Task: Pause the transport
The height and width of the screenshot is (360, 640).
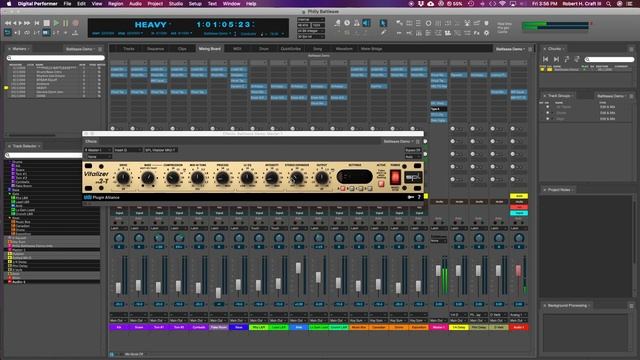Action: (66, 23)
